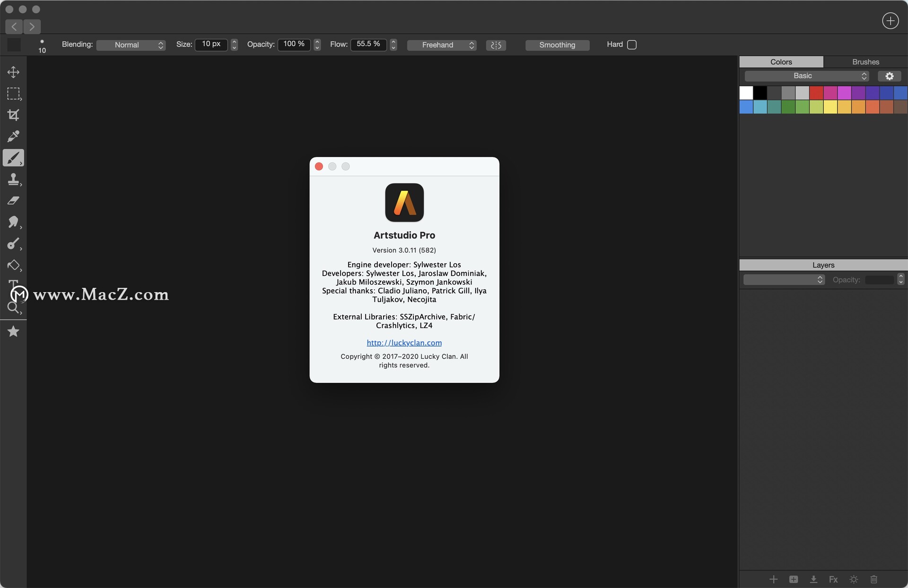
Task: Switch to the Colors tab
Action: [781, 62]
